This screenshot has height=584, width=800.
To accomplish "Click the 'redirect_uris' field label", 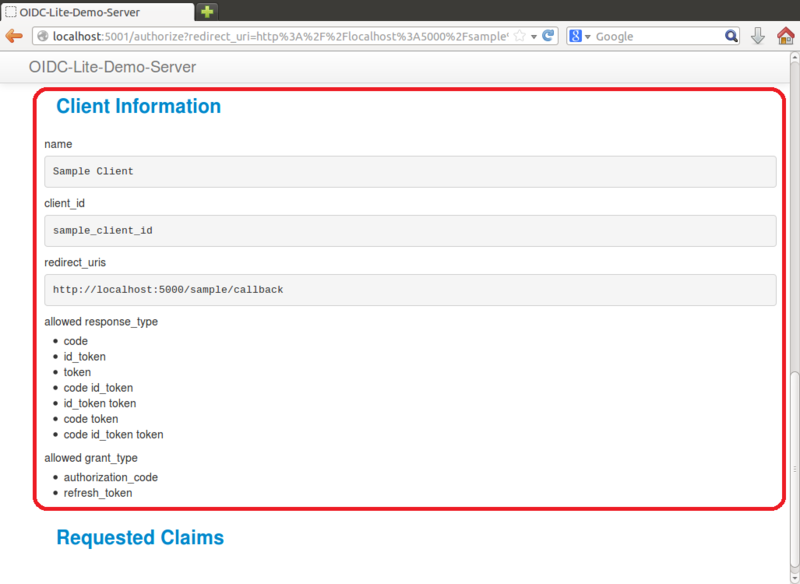I will (x=75, y=263).
